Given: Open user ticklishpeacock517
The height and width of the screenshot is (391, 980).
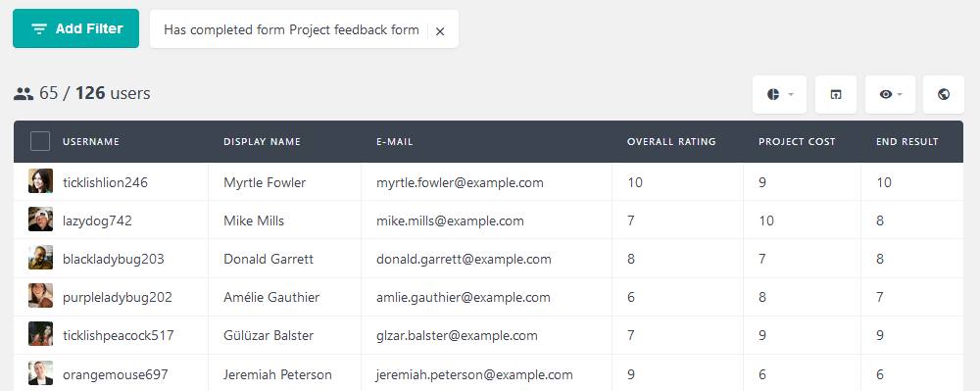Looking at the screenshot, I should pos(119,335).
